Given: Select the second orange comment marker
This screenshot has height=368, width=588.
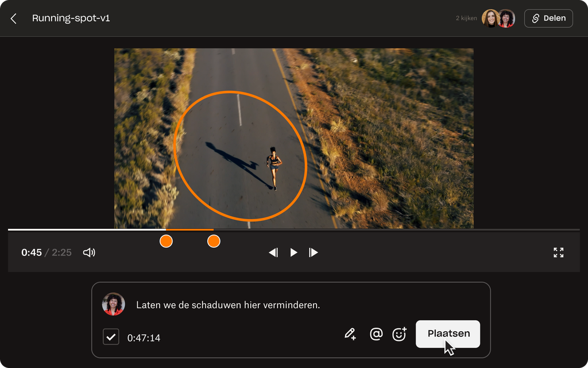Looking at the screenshot, I should (x=213, y=241).
